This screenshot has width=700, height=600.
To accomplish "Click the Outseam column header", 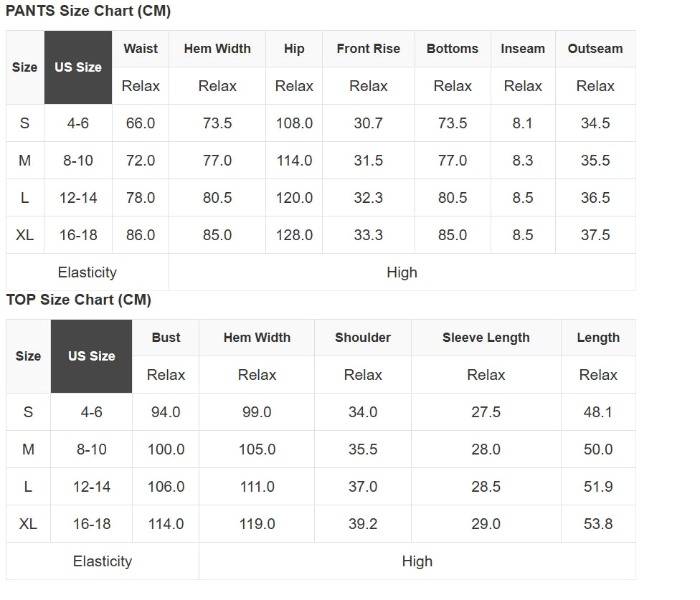I will 595,49.
